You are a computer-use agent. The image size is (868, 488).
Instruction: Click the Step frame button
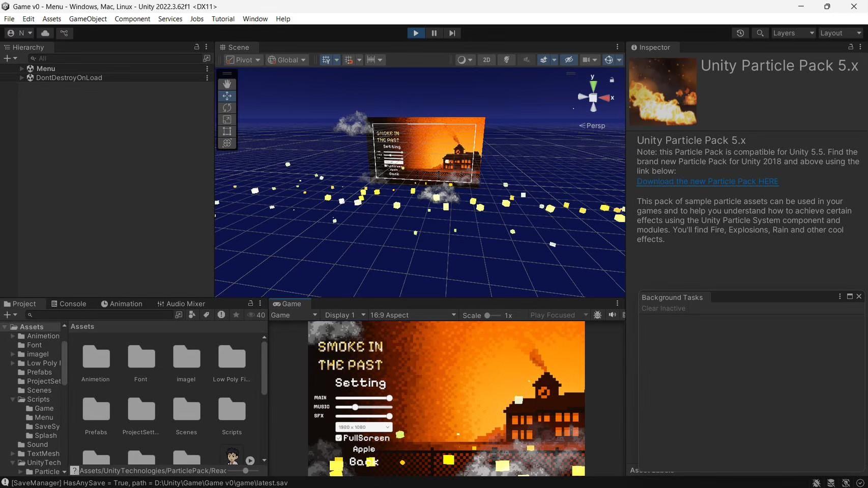(x=452, y=33)
